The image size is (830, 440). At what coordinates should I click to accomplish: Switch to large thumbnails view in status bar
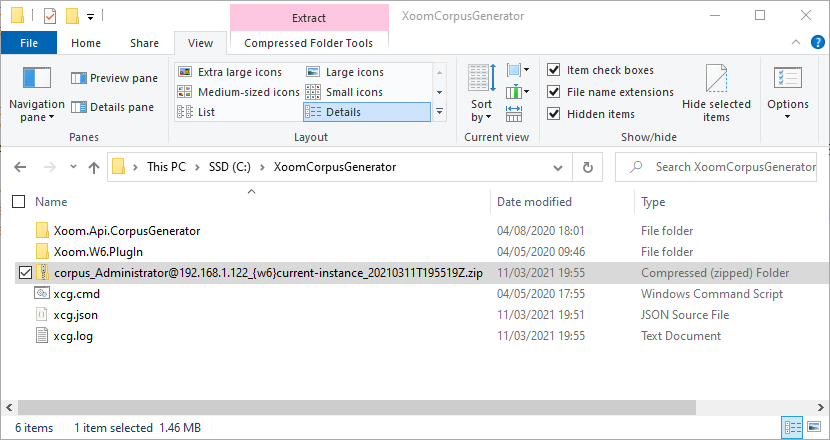coord(814,427)
